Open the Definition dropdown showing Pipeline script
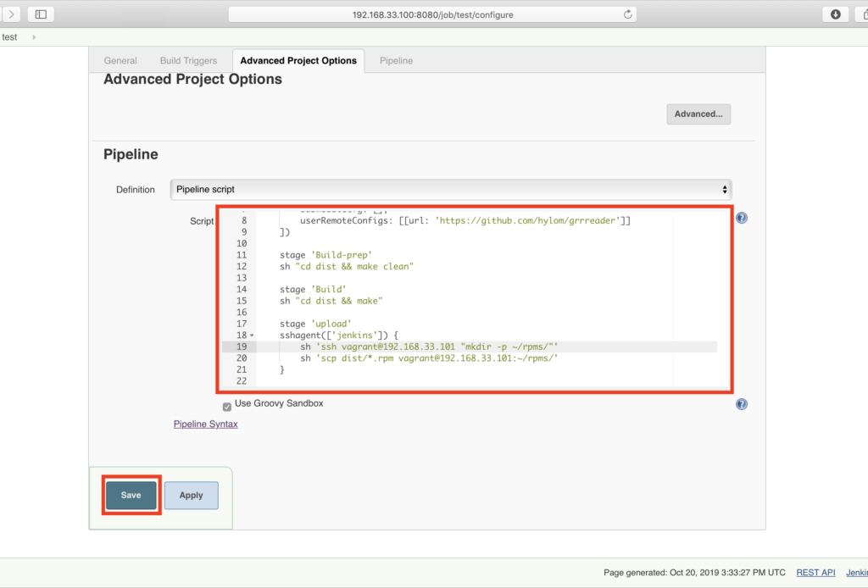 (x=451, y=190)
